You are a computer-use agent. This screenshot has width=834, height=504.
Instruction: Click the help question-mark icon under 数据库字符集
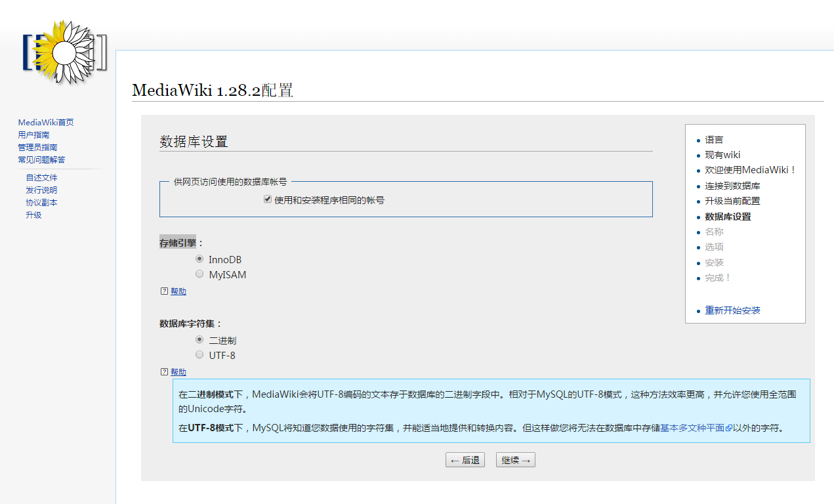[164, 371]
